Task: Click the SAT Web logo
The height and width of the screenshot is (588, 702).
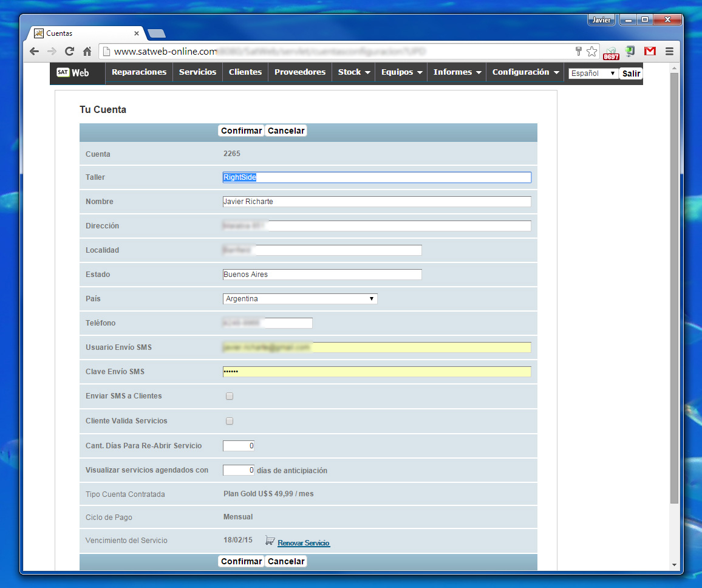Action: (73, 72)
